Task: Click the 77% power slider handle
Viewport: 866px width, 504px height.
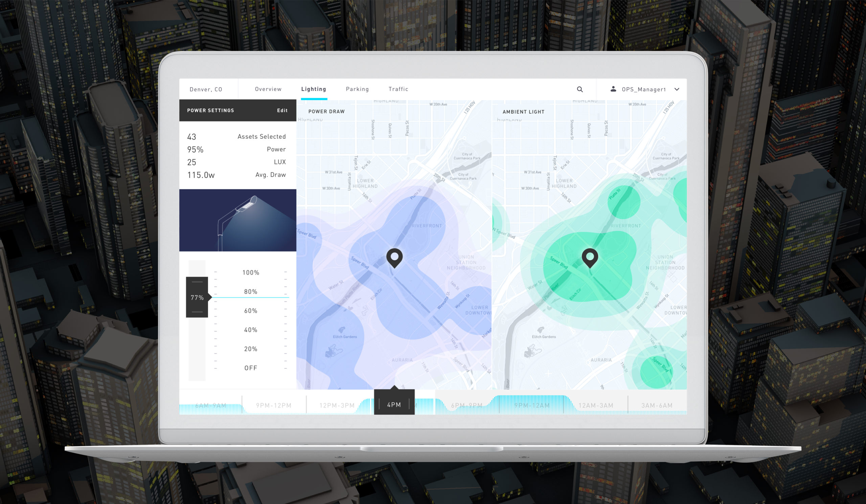Action: (197, 297)
